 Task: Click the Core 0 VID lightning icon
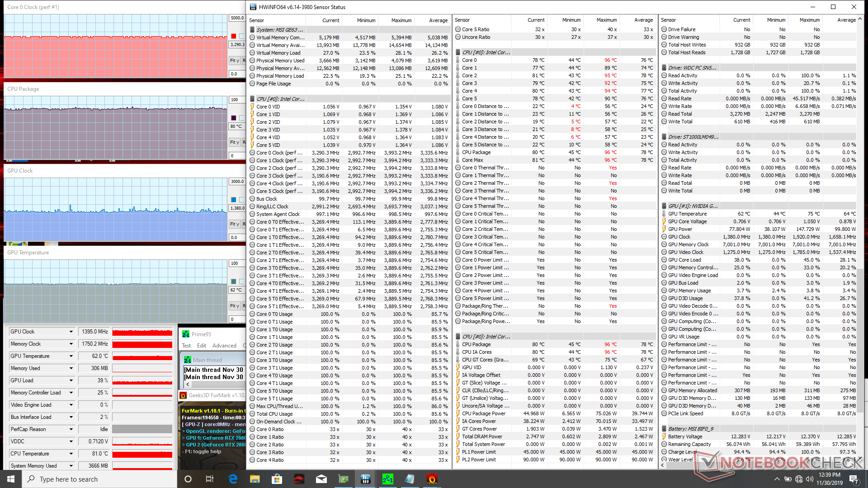coord(252,107)
